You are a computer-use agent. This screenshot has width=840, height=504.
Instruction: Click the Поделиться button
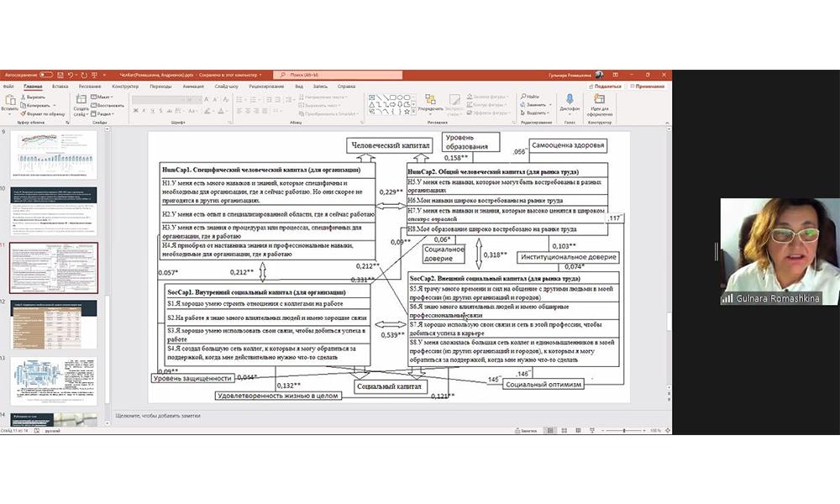coord(605,87)
